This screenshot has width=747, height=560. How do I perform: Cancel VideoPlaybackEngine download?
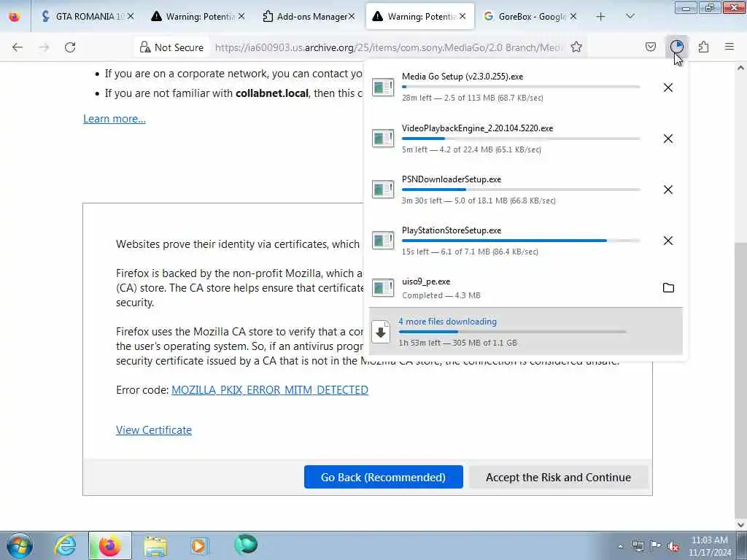coord(668,139)
